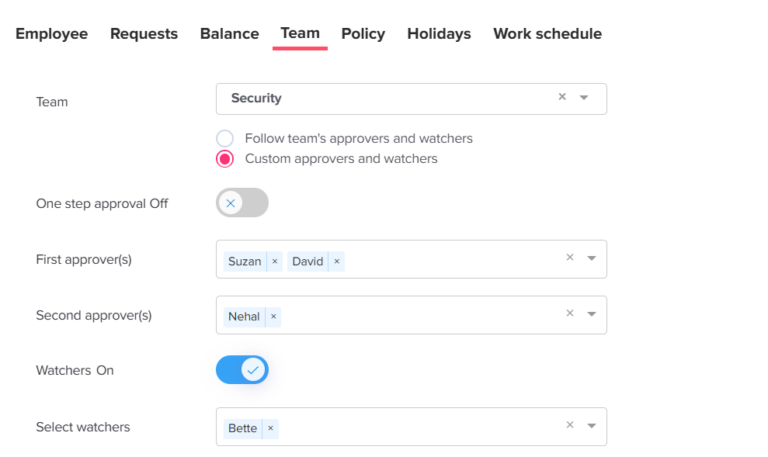Go to the Holidays tab
This screenshot has height=457, width=768.
click(439, 34)
